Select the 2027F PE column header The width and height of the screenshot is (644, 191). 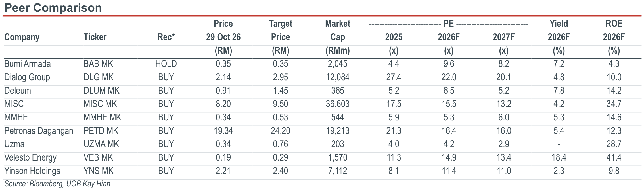coord(504,37)
